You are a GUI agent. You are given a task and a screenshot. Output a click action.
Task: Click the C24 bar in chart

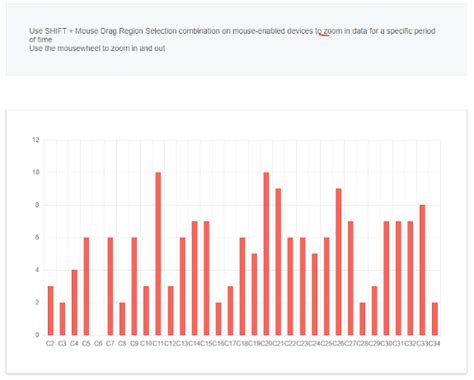(315, 295)
